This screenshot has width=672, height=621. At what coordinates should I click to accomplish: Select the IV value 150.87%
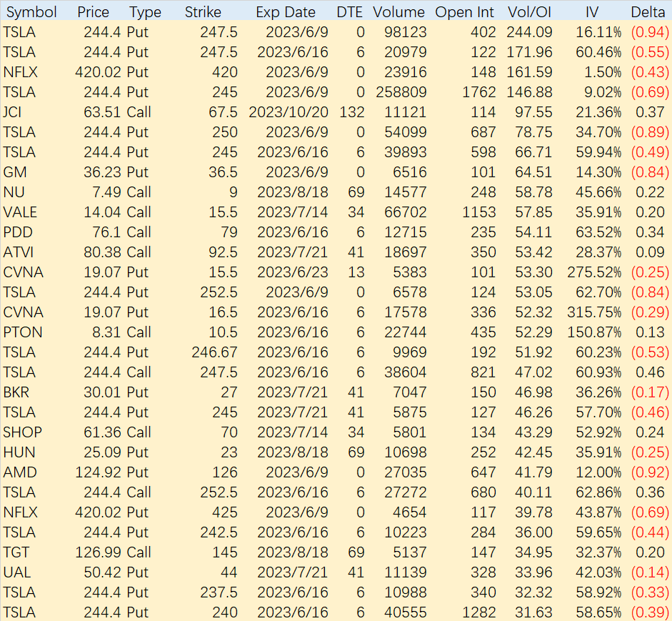click(594, 332)
